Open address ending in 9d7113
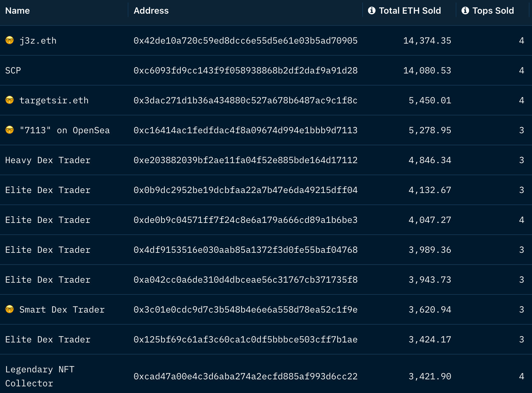The height and width of the screenshot is (393, 532). click(x=245, y=130)
